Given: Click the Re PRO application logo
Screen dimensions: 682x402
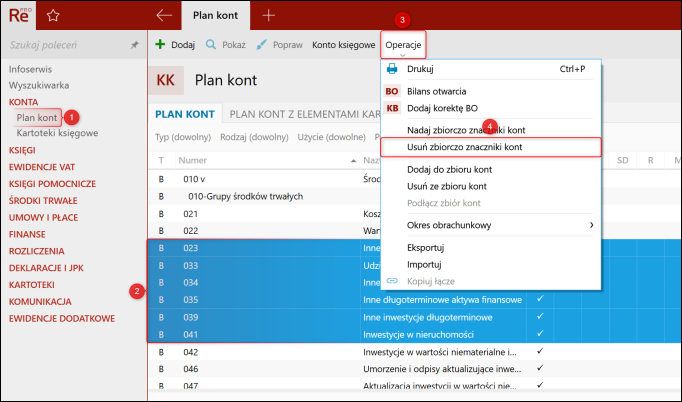Looking at the screenshot, I should 19,15.
